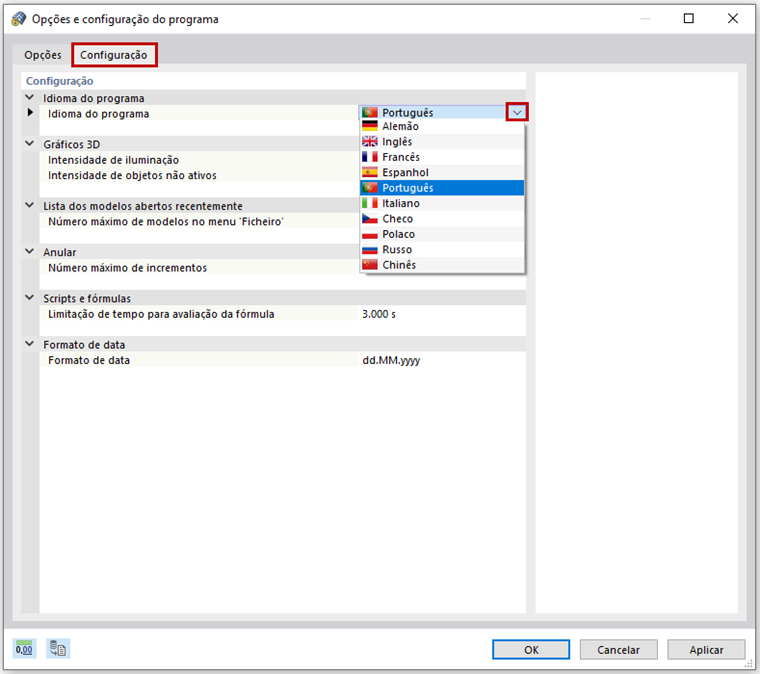
Task: Select the Idioma do programa setting row
Action: click(x=199, y=113)
